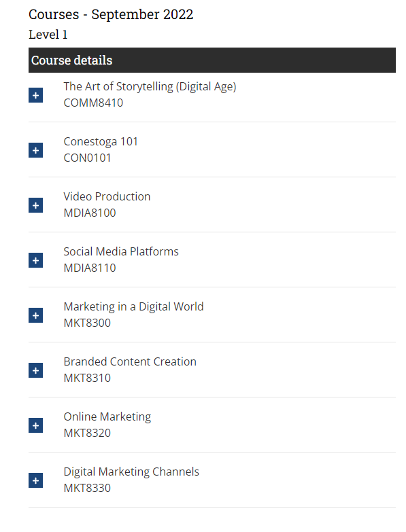Select Branded Content Creation title
Screen dimensions: 406x532
coord(130,361)
